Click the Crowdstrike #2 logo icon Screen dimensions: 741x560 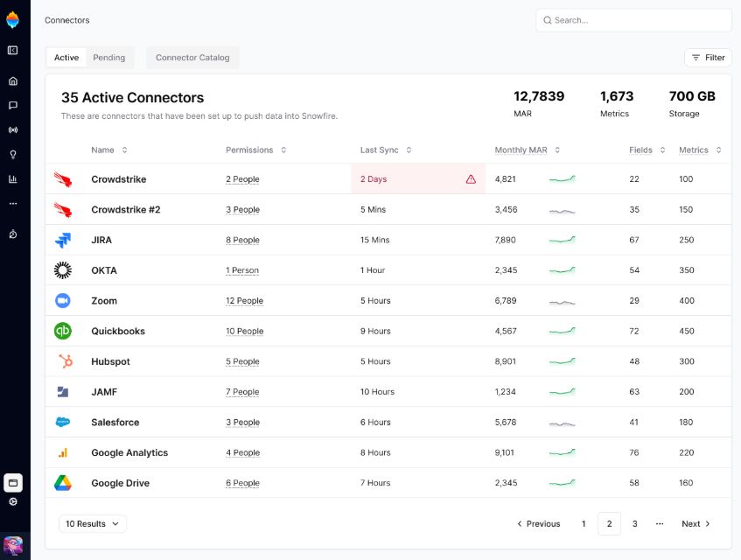point(62,210)
